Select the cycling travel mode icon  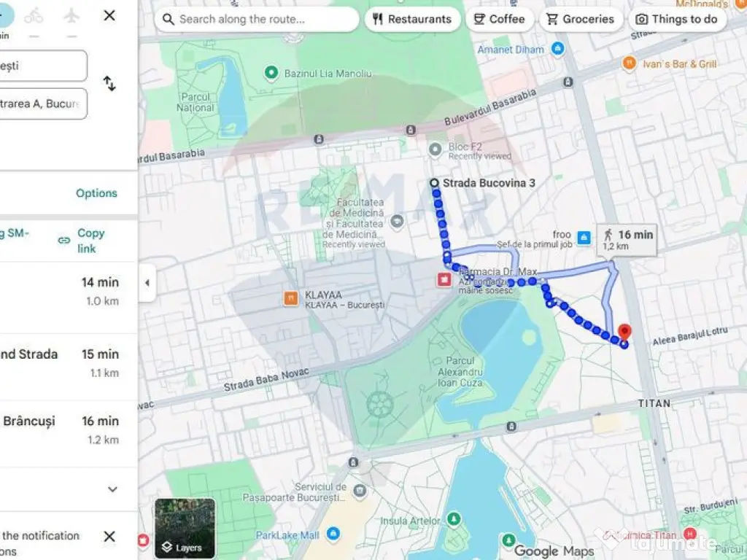point(34,17)
